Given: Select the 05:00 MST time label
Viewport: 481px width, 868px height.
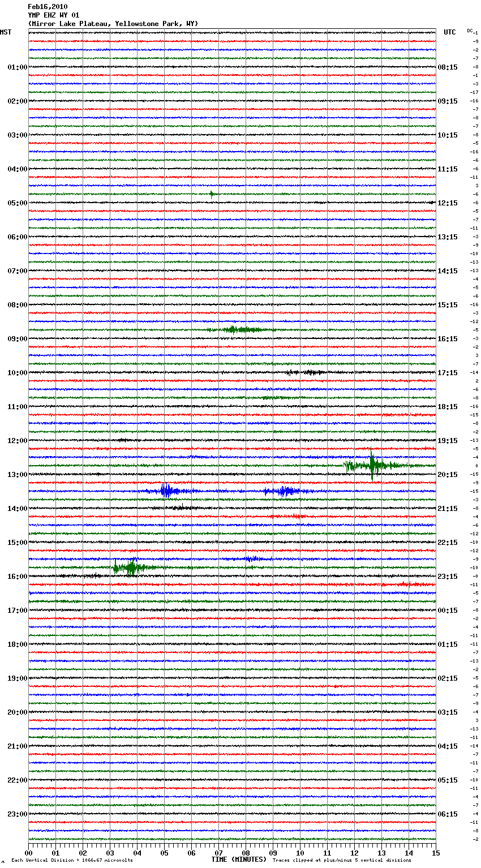Looking at the screenshot, I should pyautogui.click(x=18, y=203).
